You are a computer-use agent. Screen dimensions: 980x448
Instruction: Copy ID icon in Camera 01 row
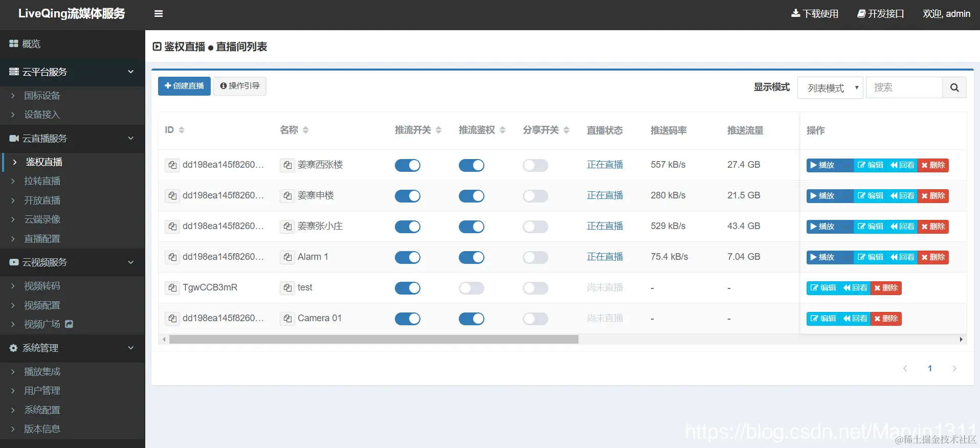172,319
